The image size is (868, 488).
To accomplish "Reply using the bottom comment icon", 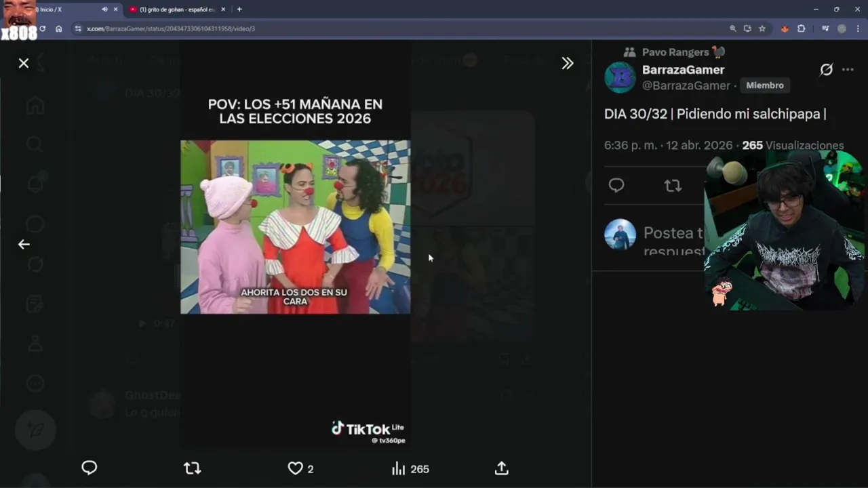I will (x=90, y=468).
